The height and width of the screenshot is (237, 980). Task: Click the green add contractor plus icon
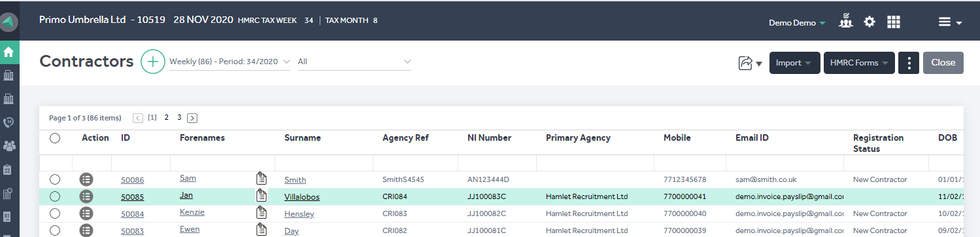point(153,62)
